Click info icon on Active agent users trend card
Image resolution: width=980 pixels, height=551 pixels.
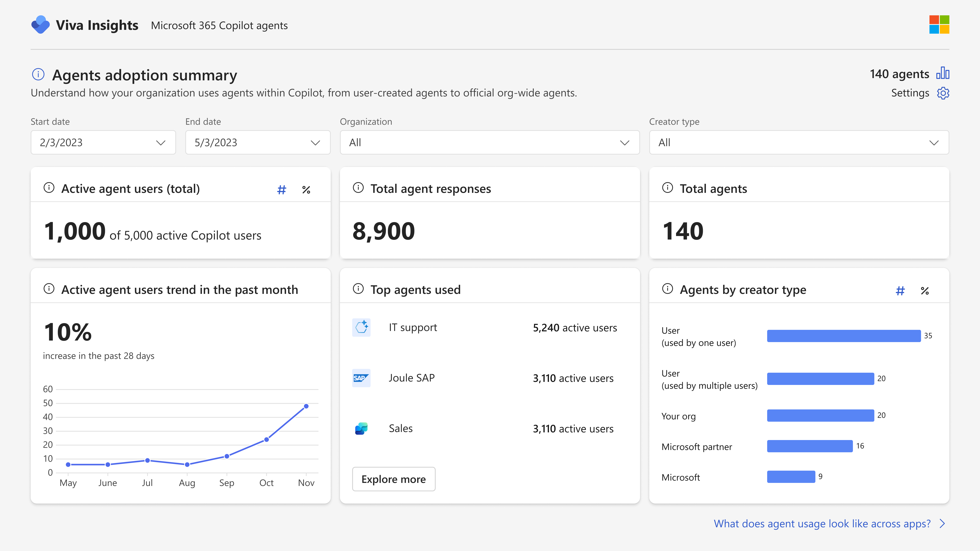pos(49,289)
